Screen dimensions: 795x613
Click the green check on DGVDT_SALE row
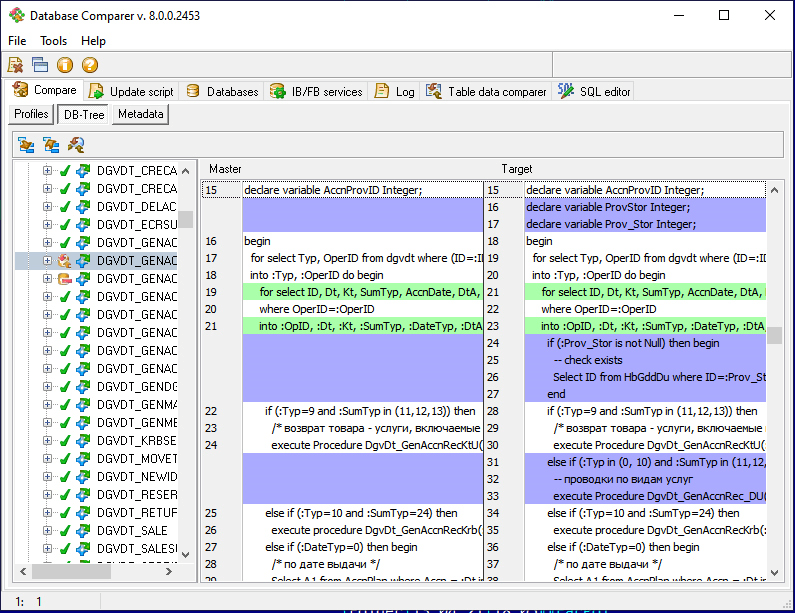[x=64, y=531]
